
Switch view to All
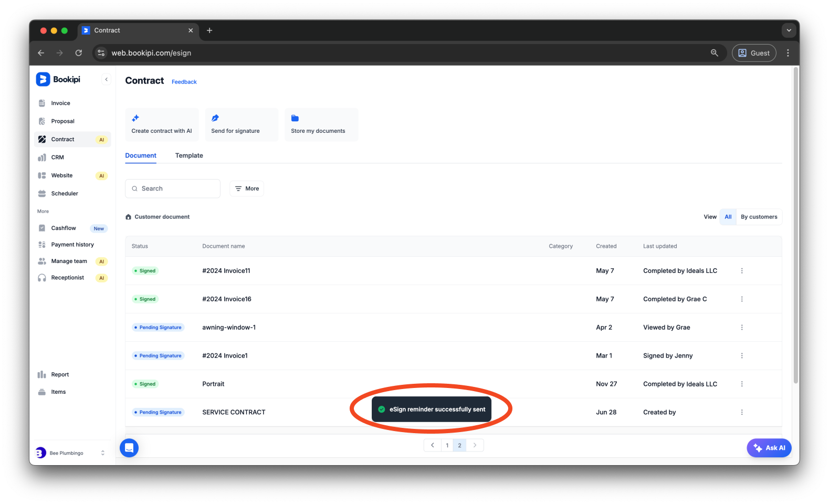tap(728, 217)
